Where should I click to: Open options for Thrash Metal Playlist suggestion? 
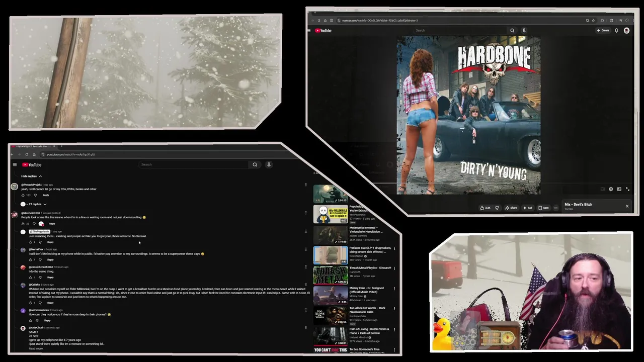tap(394, 268)
